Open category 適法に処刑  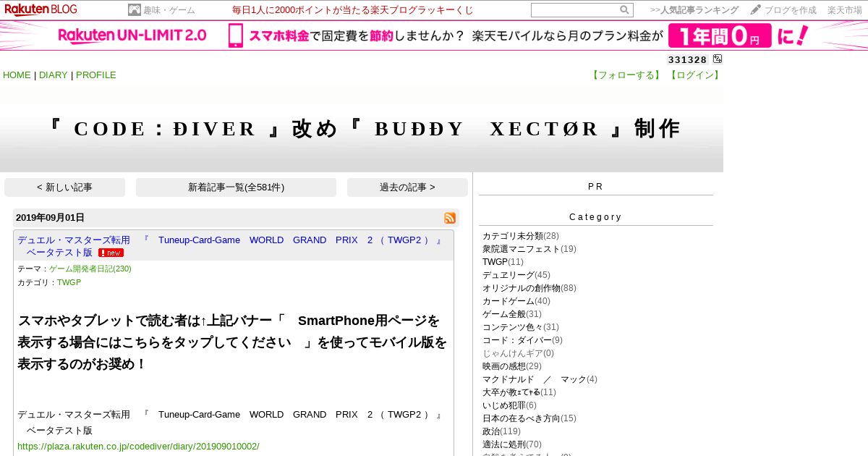504,444
